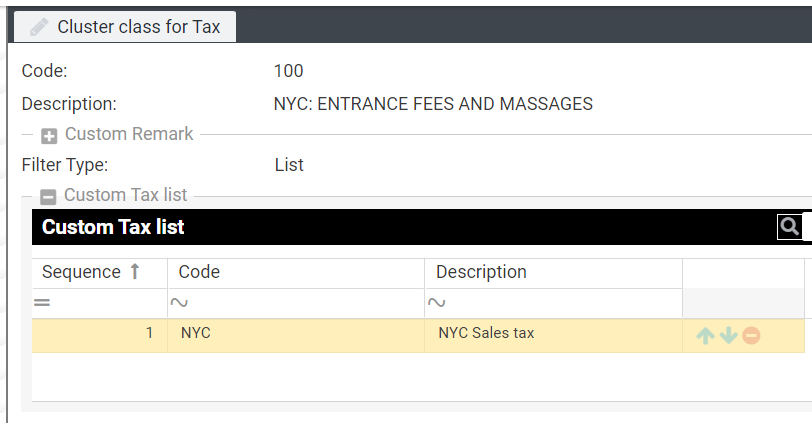This screenshot has width=812, height=423.
Task: Expand the Custom Remark section
Action: coord(49,135)
